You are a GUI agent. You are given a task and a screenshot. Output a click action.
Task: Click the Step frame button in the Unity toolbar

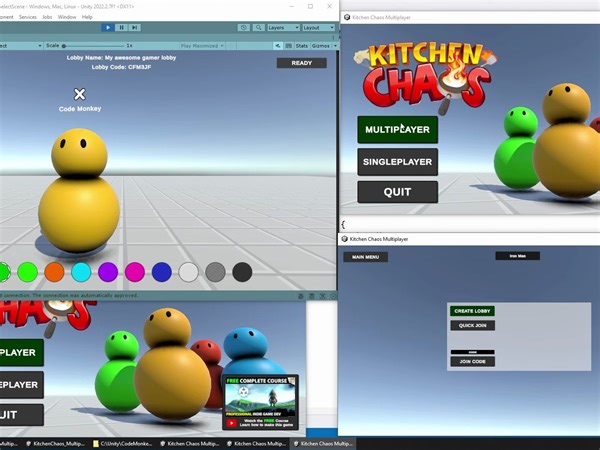pyautogui.click(x=135, y=28)
